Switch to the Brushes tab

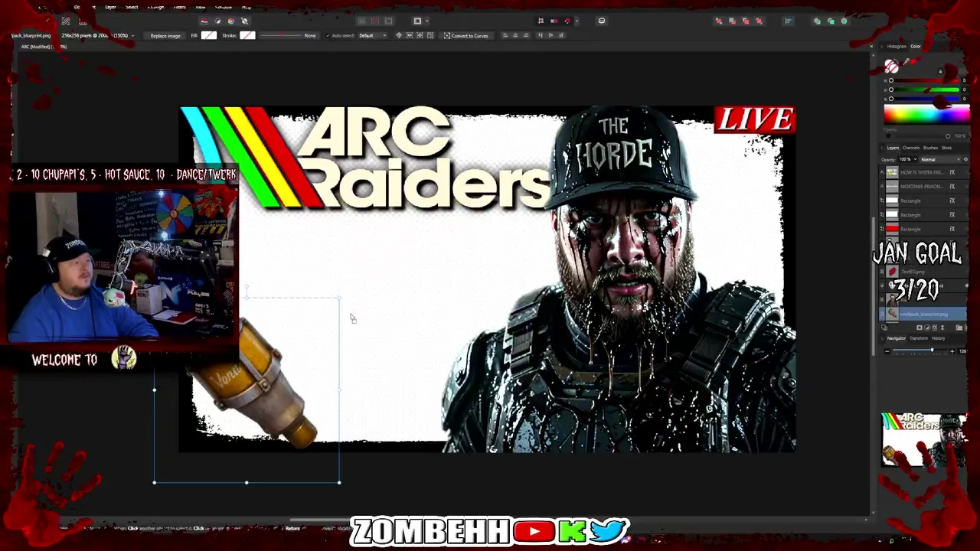pos(930,148)
